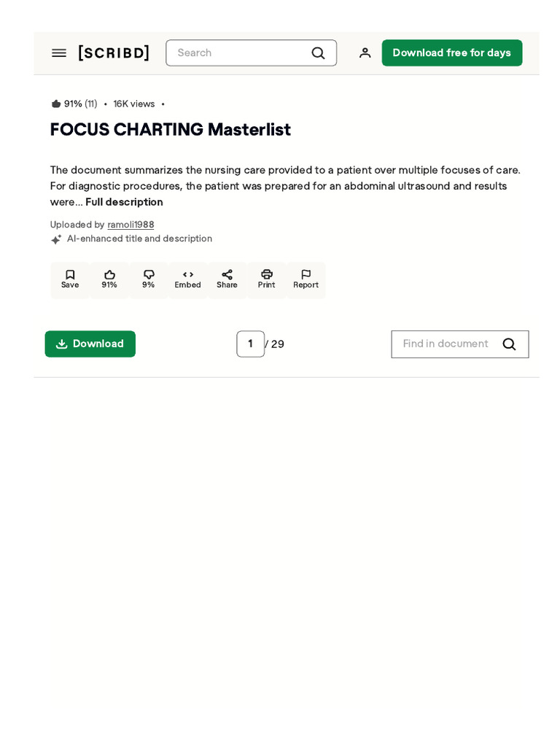Click the page number input box

pos(250,344)
